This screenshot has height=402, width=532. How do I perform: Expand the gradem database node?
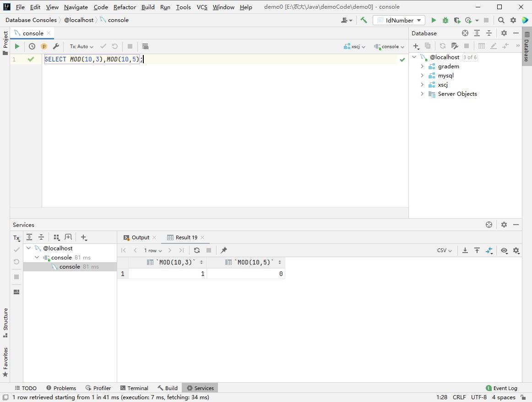click(x=422, y=66)
